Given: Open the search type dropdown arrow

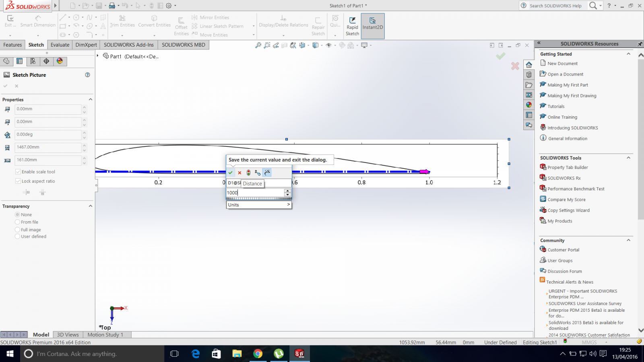Looking at the screenshot, I should 601,6.
